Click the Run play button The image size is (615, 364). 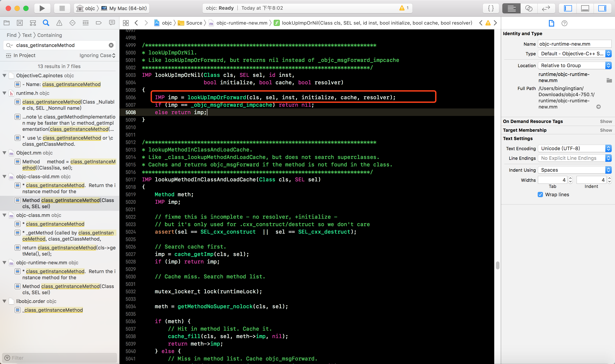click(42, 8)
